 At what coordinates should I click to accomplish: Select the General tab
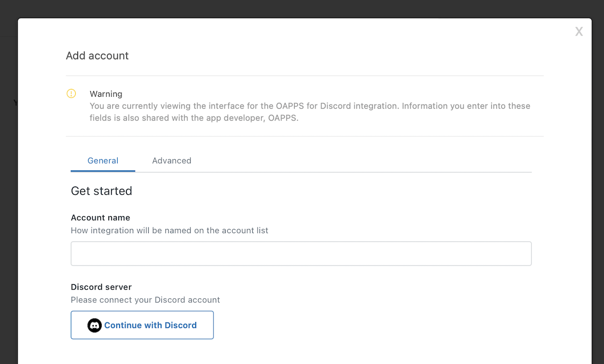103,161
